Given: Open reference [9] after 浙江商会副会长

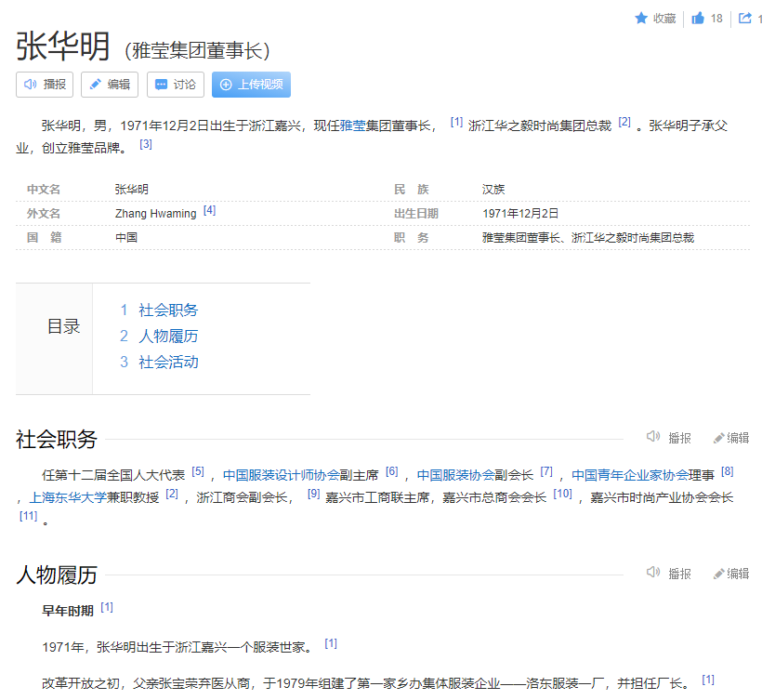Looking at the screenshot, I should [313, 494].
